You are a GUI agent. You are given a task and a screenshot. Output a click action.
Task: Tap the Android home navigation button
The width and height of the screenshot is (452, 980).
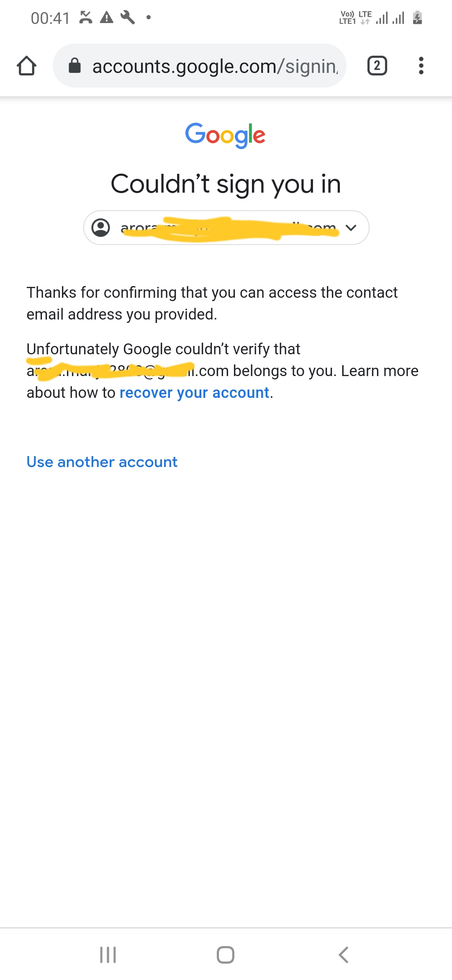click(x=226, y=955)
